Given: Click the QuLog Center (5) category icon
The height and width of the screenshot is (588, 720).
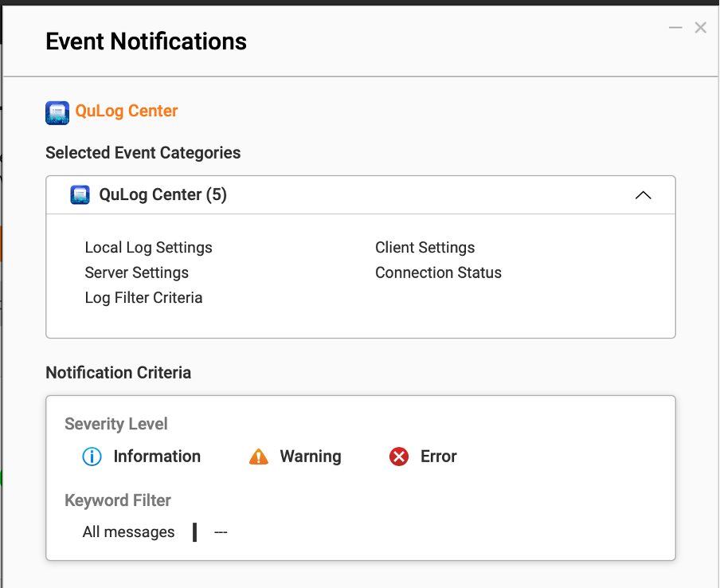Looking at the screenshot, I should (80, 195).
